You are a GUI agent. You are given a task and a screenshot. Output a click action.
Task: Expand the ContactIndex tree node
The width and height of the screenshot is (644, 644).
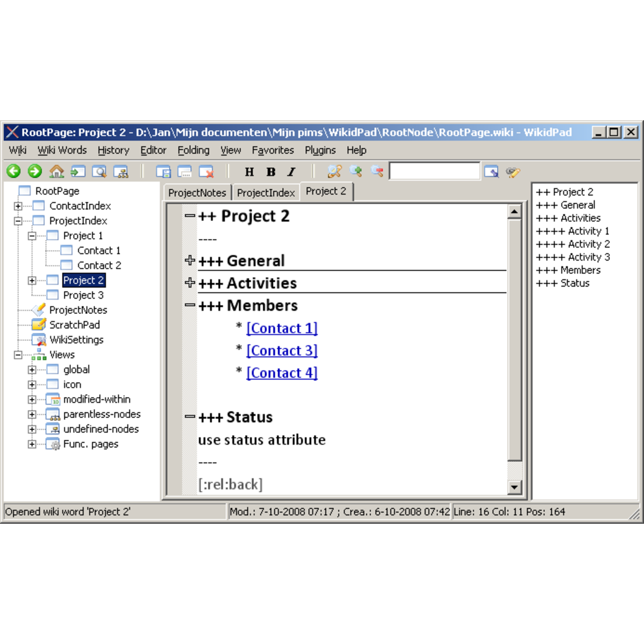pos(18,206)
